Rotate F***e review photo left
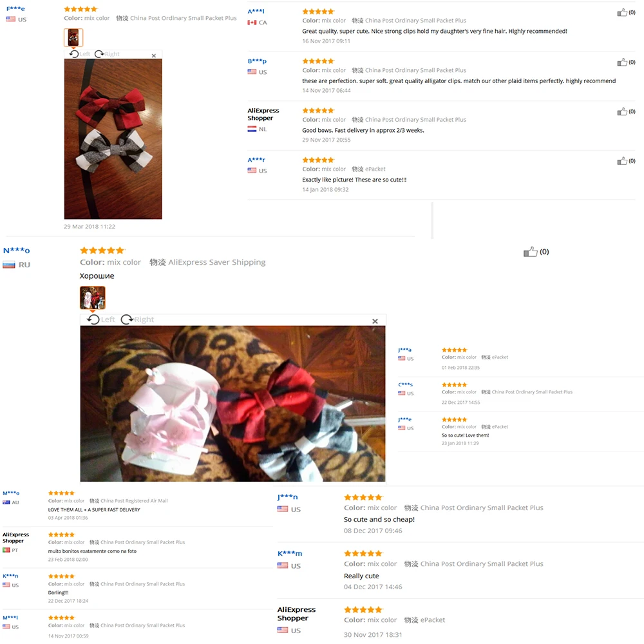Image resolution: width=644 pixels, height=644 pixels. point(79,54)
